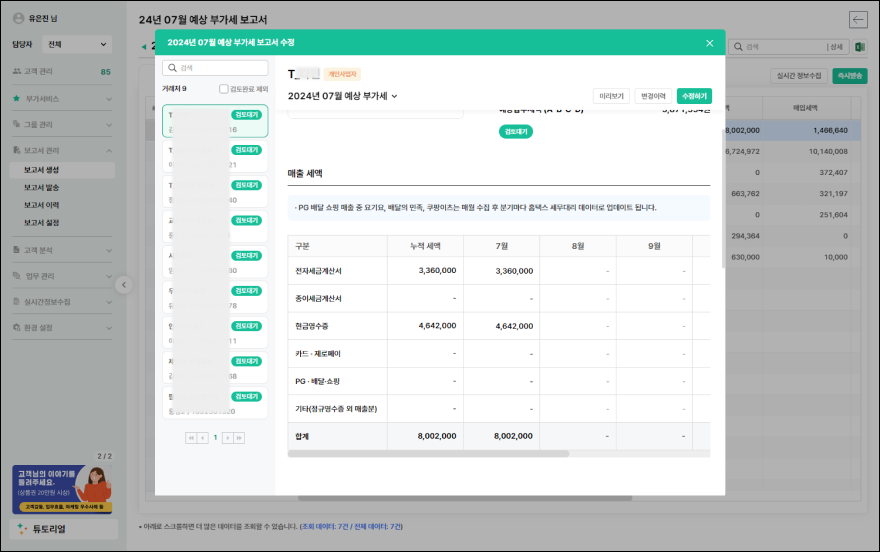Viewport: 880px width, 552px height.
Task: Open 보고서 이력 in the sidebar
Action: tap(42, 205)
